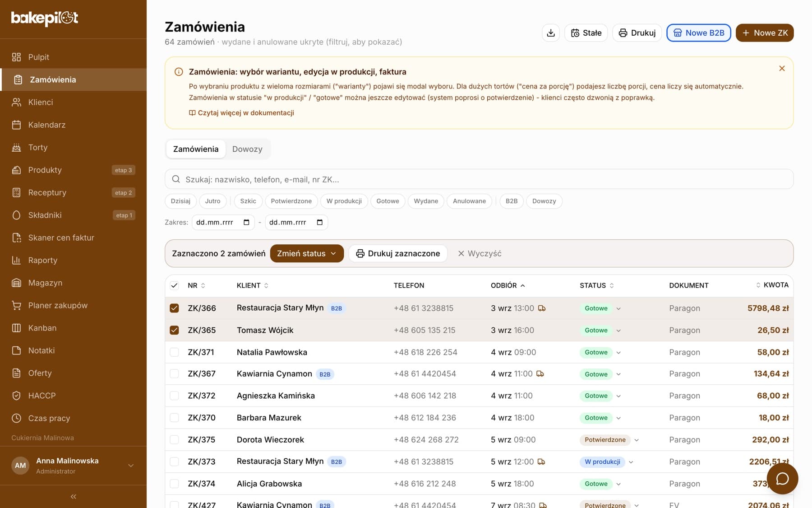Open Czytaj więcej w dokumentacji link

click(x=241, y=113)
